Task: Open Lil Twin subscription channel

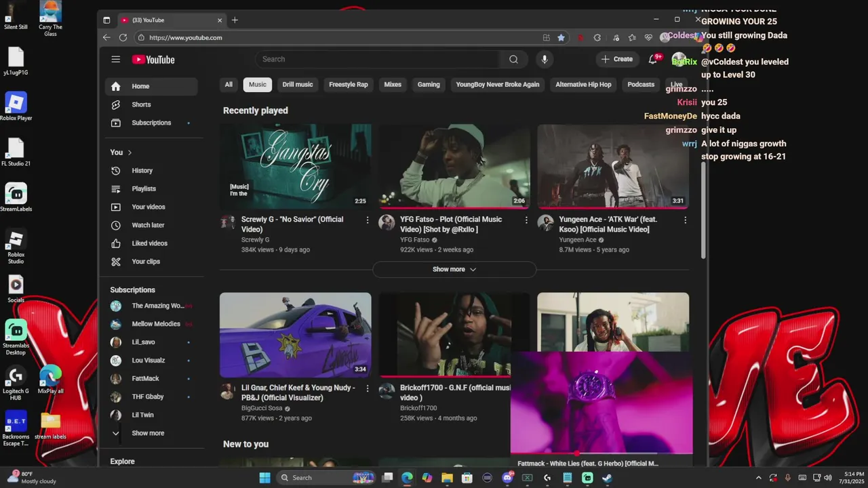Action: point(151,415)
